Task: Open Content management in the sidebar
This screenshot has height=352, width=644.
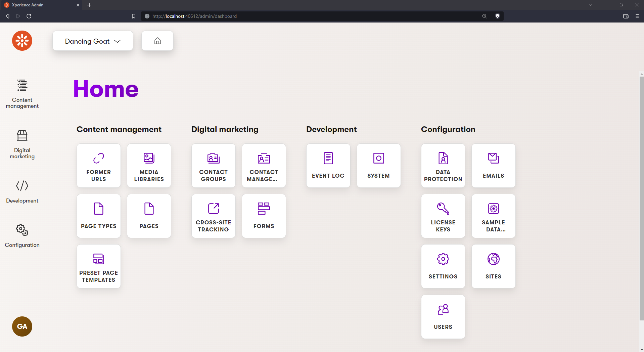Action: [x=22, y=94]
